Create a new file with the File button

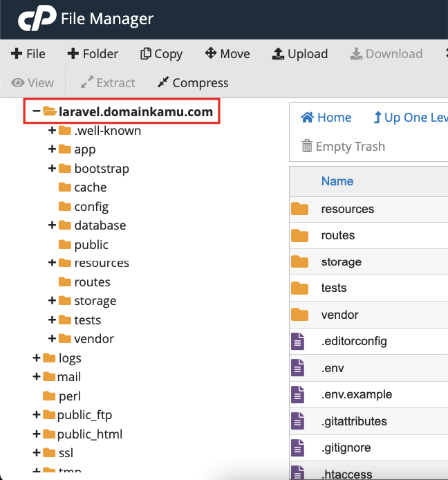(x=28, y=54)
